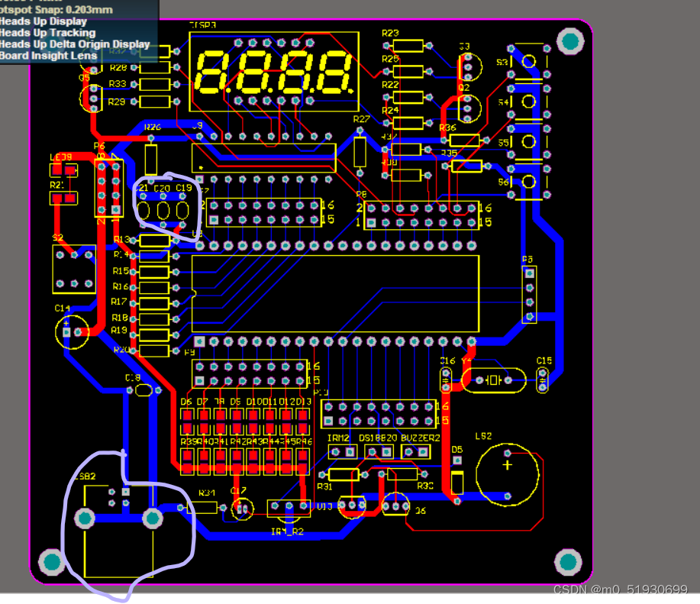Click the bottom-right mounting hole

tap(568, 561)
